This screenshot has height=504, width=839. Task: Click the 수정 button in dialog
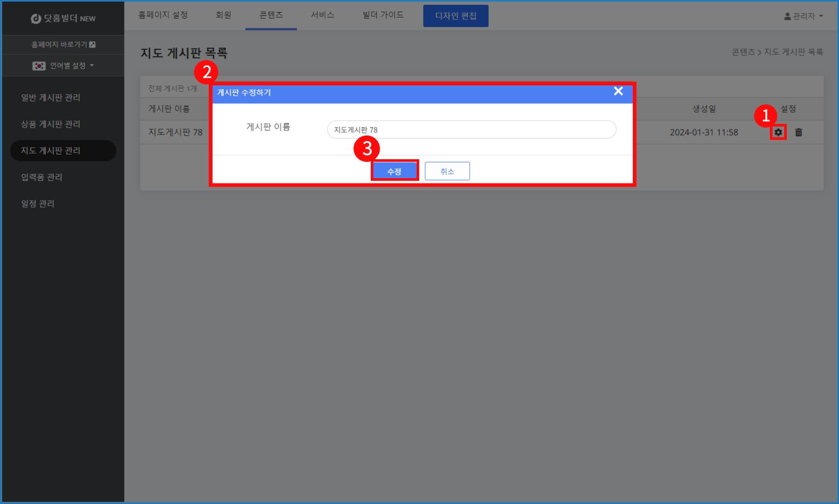coord(394,171)
